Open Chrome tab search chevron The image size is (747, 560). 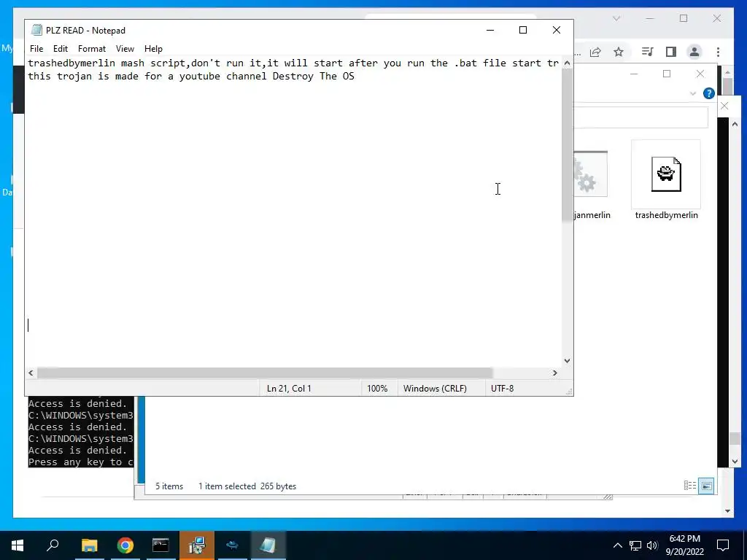coord(616,18)
